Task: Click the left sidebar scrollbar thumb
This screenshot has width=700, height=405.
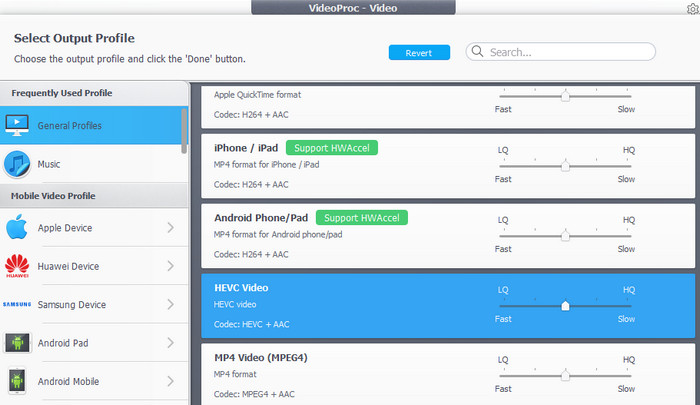Action: (184, 130)
